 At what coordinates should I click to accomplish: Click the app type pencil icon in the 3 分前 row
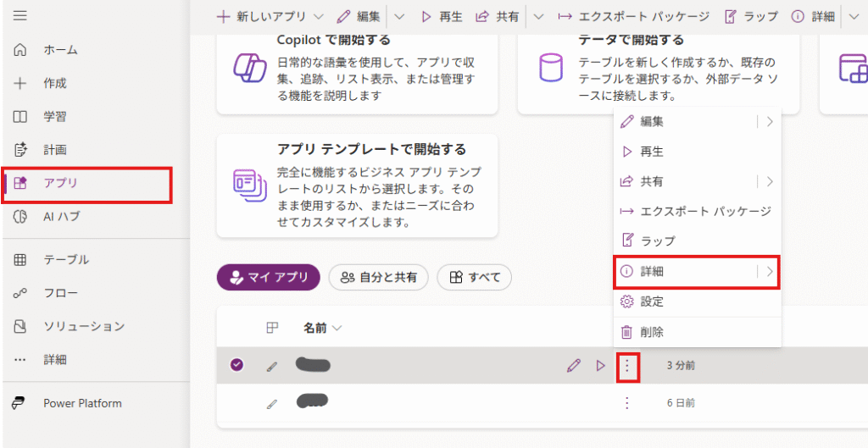(x=271, y=366)
